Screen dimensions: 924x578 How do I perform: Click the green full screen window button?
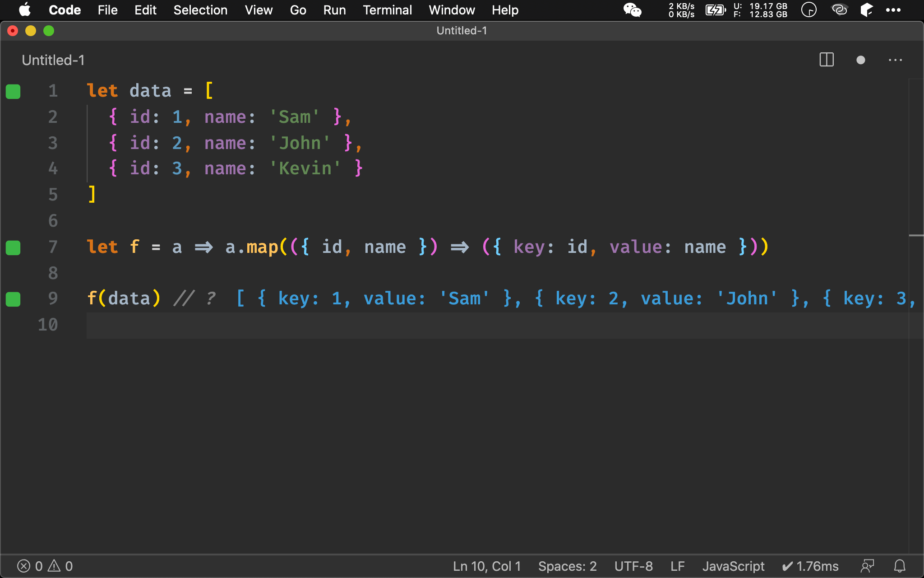point(49,31)
